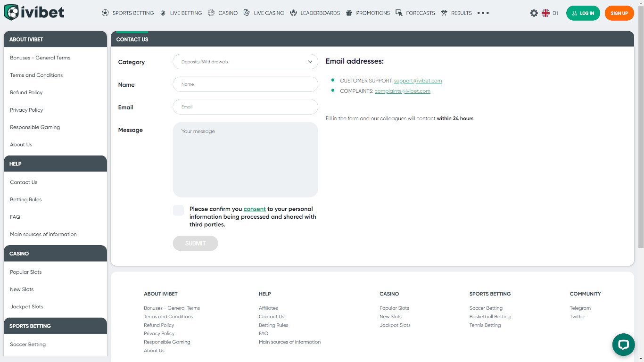
Task: Click the UK flag language icon
Action: (545, 13)
